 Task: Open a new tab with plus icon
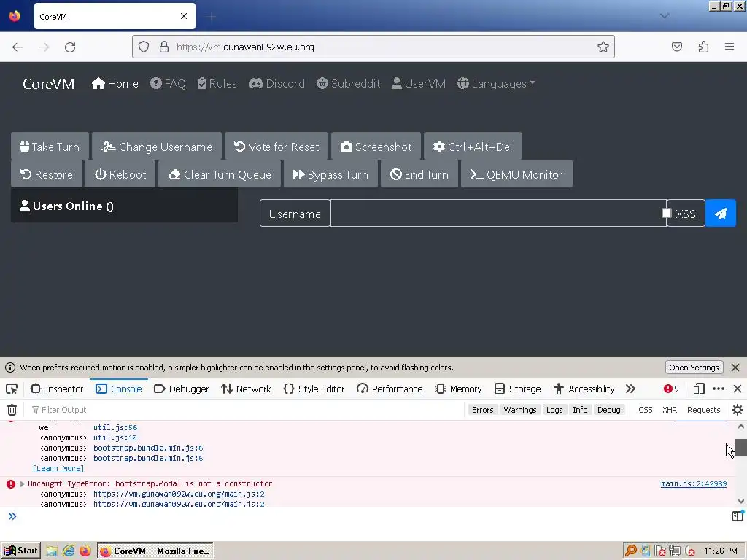pos(212,17)
